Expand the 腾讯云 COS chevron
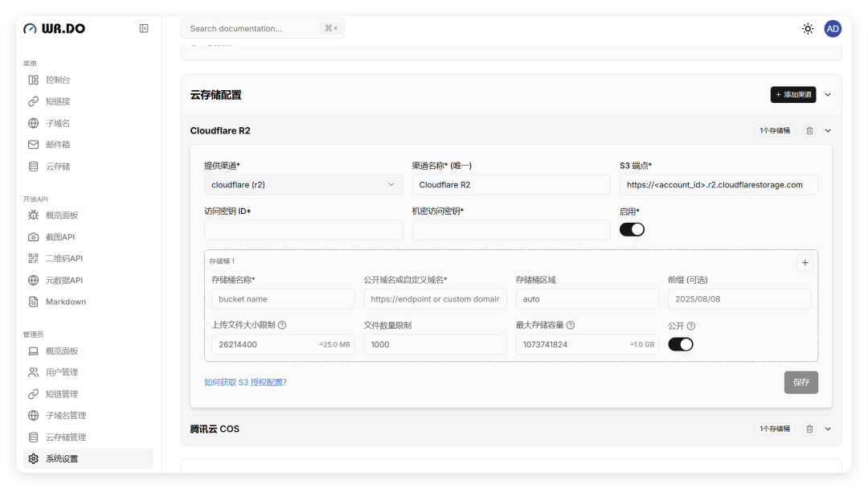Viewport: 868px width, 489px height. (x=828, y=429)
